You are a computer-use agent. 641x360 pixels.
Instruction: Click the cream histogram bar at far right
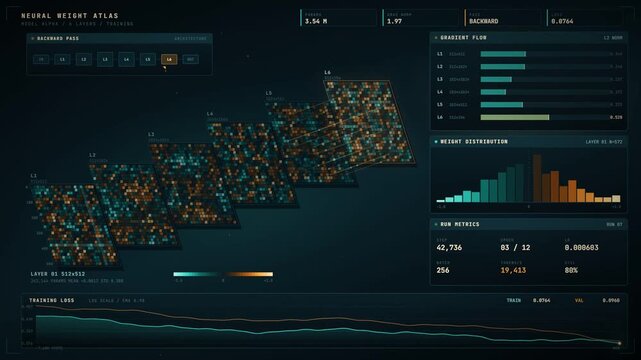point(616,199)
